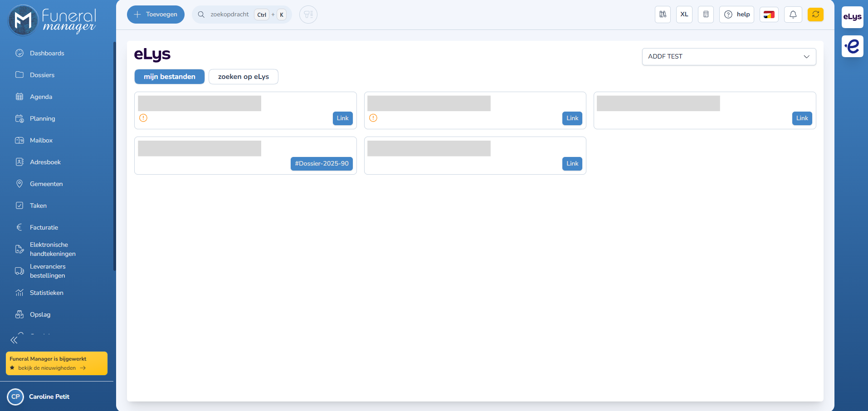Open the eLys panel in right sidebar
This screenshot has width=868, height=411.
(853, 17)
